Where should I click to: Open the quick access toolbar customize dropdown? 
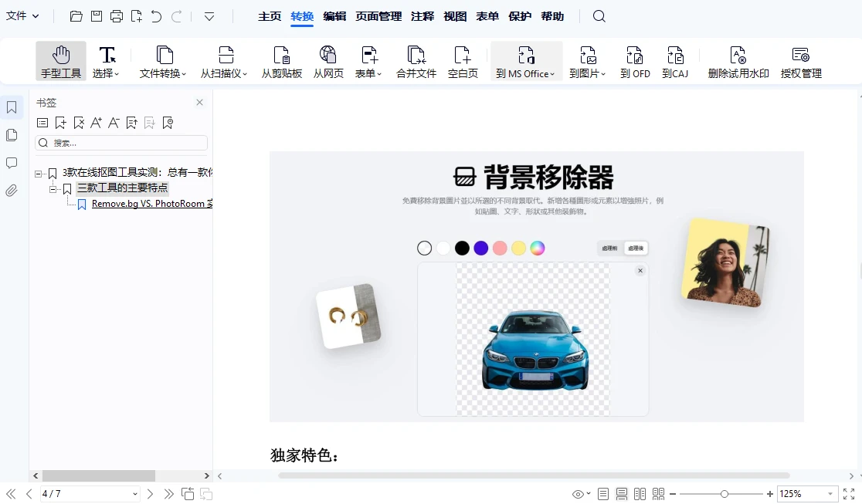click(x=209, y=16)
